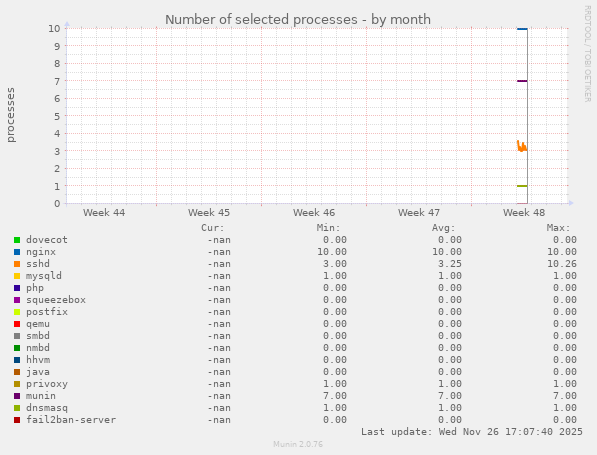Click the 'Last update' timestamp text

pyautogui.click(x=472, y=432)
